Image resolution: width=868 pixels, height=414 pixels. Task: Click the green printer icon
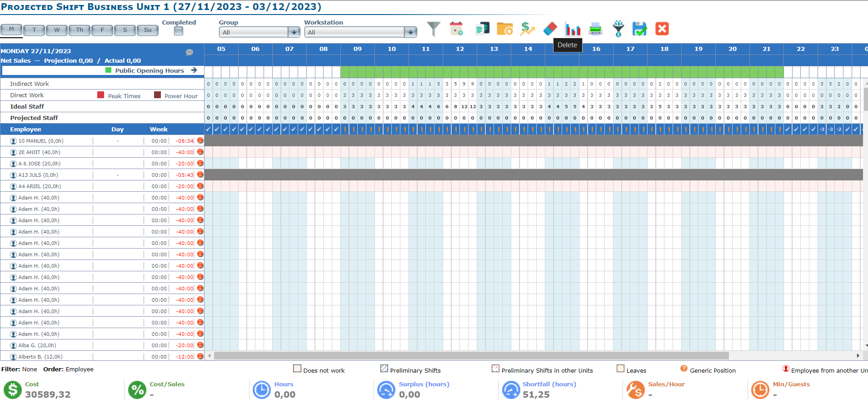pos(595,29)
